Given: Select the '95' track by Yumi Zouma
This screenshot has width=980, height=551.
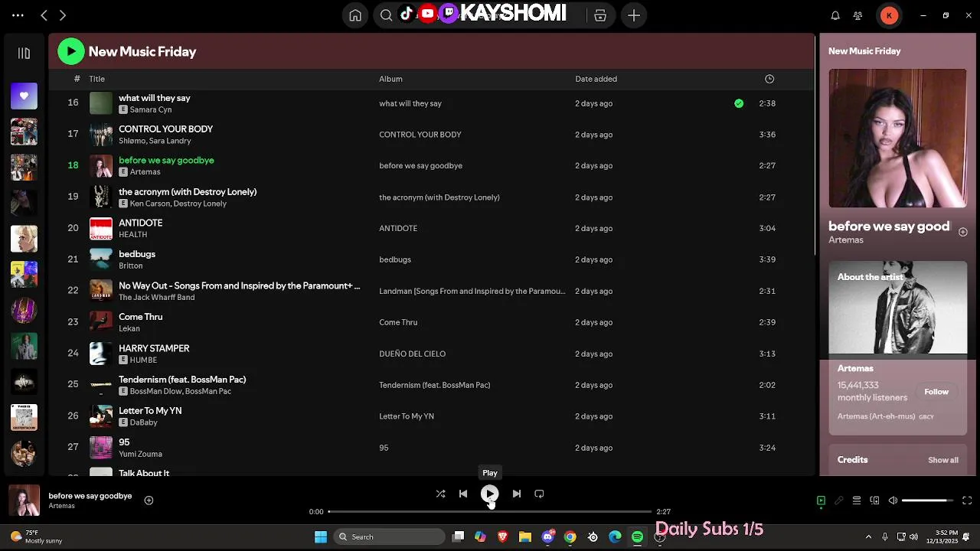Looking at the screenshot, I should click(431, 448).
